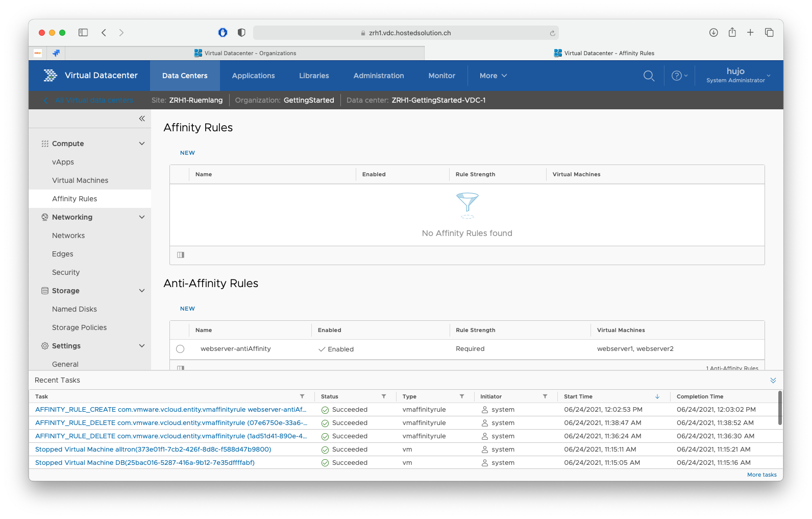Open Administration tab
This screenshot has height=519, width=812.
[x=379, y=76]
